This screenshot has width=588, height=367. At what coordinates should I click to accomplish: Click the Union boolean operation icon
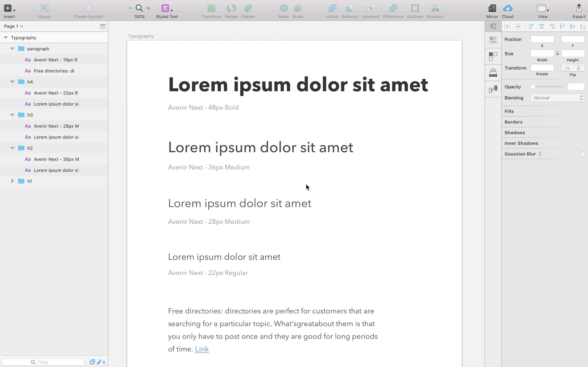pos(332,8)
